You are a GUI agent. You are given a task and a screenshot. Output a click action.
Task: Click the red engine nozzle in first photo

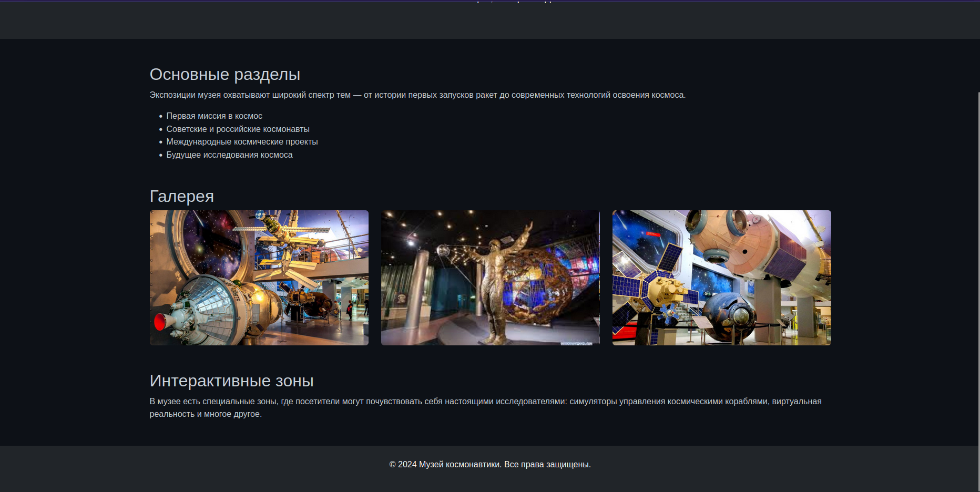(160, 321)
